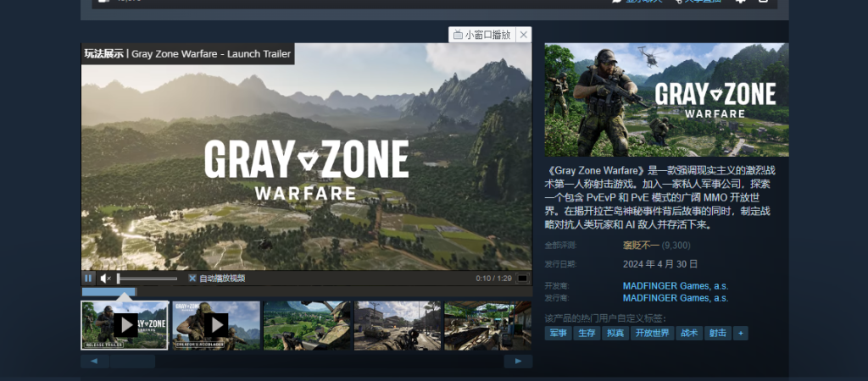Open the publisher MADFINGER Games link
The image size is (868, 381).
click(676, 298)
